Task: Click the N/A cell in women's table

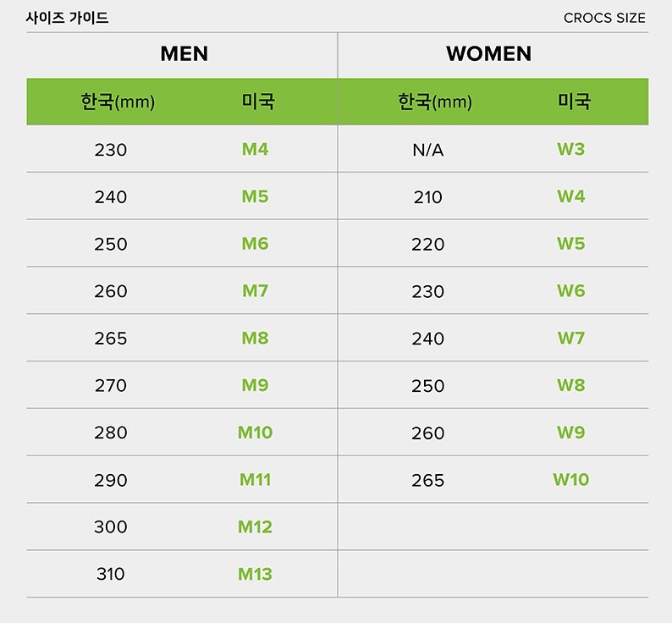Action: coord(427,151)
